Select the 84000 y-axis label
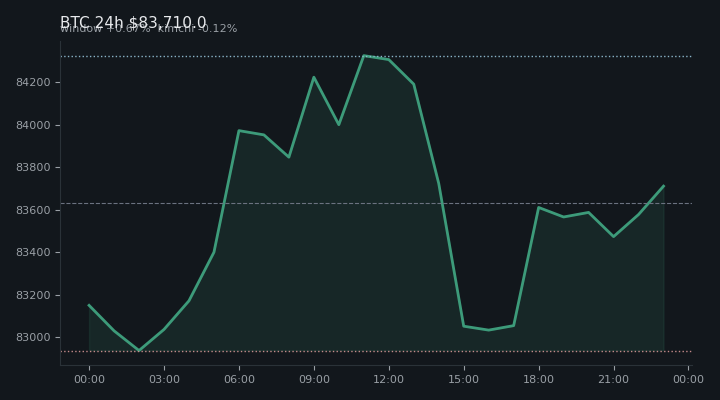720x400 pixels. (x=33, y=125)
